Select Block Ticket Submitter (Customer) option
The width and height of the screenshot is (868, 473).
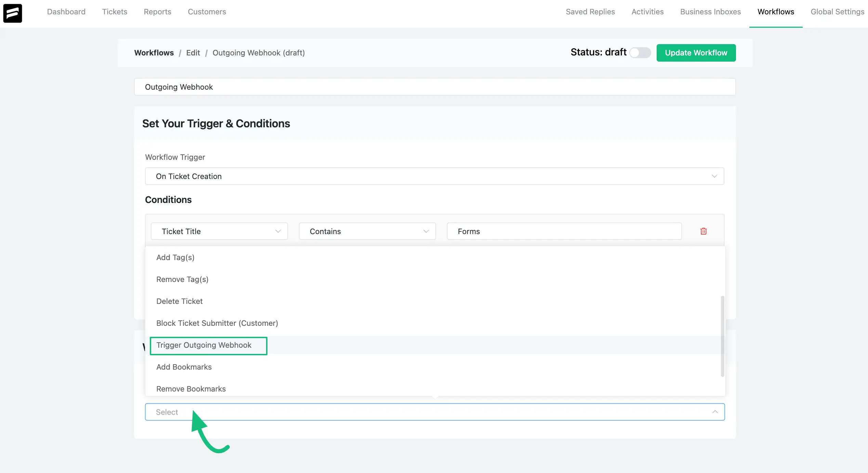435,323
